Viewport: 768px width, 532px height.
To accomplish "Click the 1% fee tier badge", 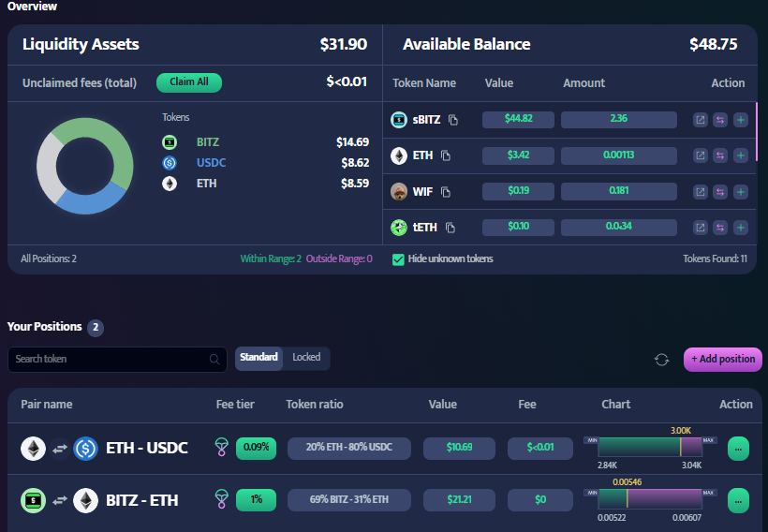I will 257,500.
